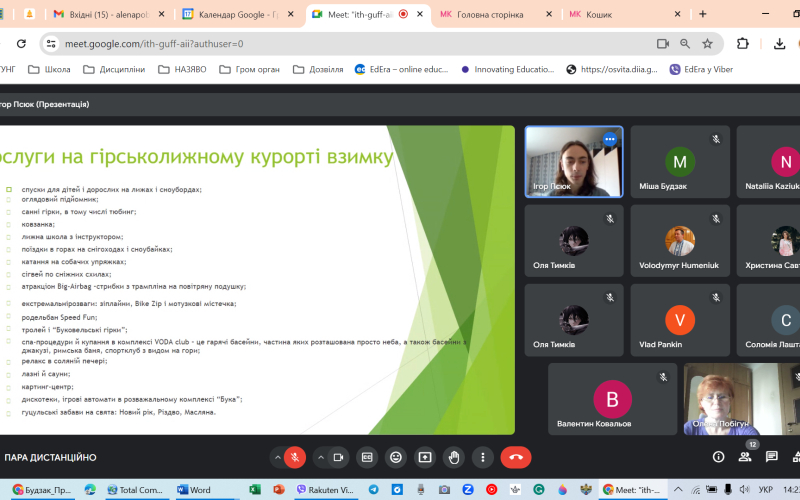
Task: Open browser extensions puzzle icon
Action: [743, 44]
